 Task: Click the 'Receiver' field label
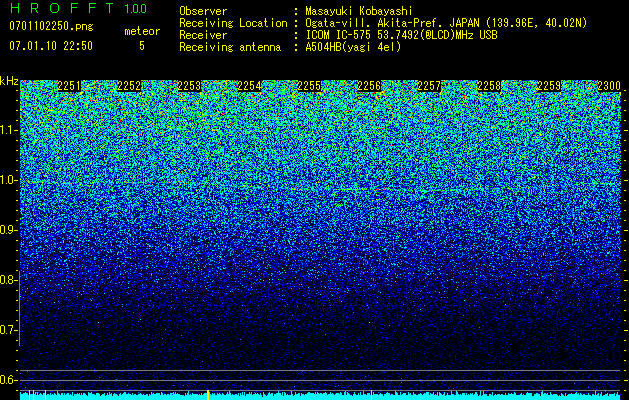pos(203,35)
